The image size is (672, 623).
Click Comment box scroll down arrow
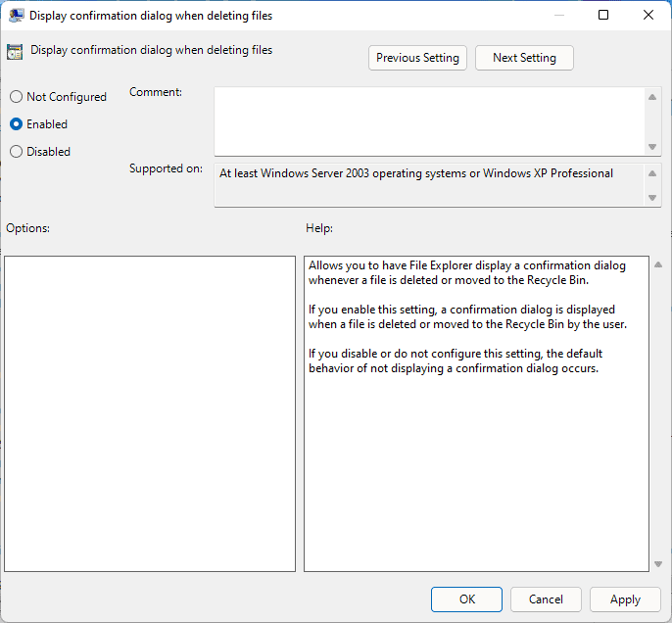click(652, 147)
